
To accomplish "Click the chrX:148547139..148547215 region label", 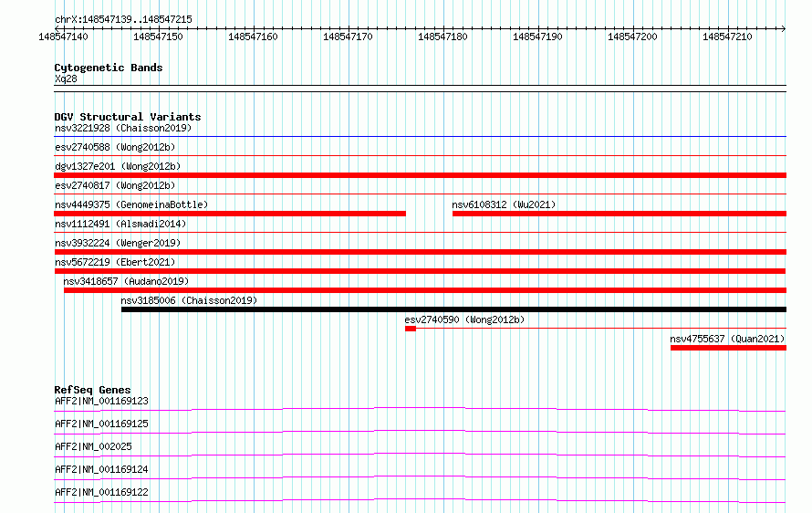I will (123, 19).
